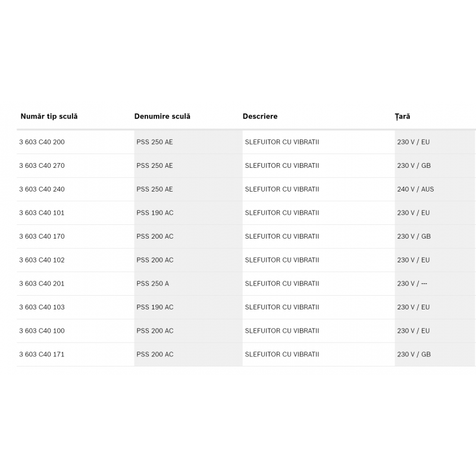Open tool number 3 603 C40 270
The height and width of the screenshot is (476, 476).
click(42, 166)
